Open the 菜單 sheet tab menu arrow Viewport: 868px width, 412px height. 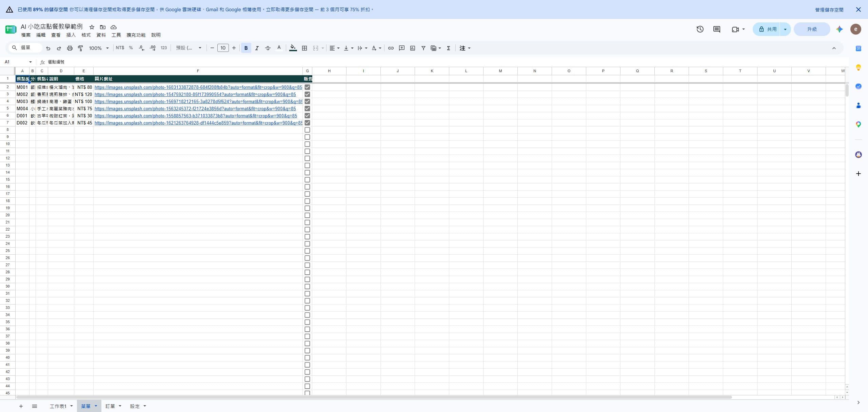[96, 406]
